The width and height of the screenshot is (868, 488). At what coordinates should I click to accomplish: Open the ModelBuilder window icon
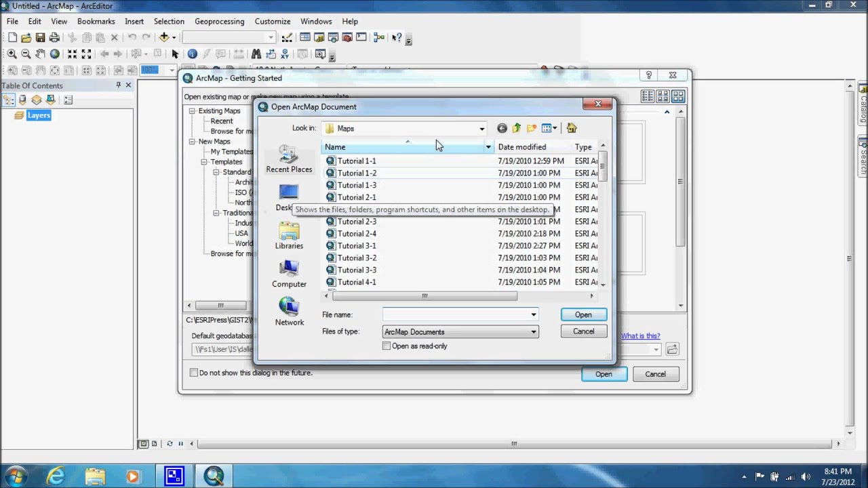[379, 37]
